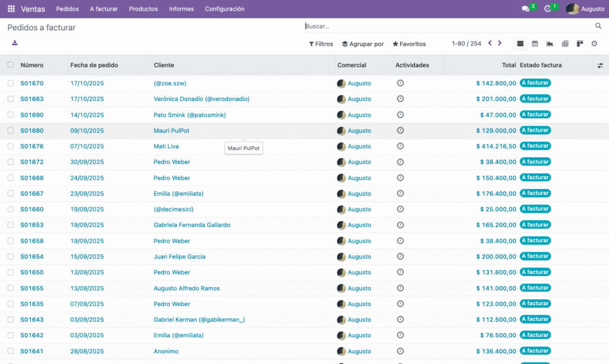Switch to graph view
Image resolution: width=609 pixels, height=364 pixels.
coord(550,43)
